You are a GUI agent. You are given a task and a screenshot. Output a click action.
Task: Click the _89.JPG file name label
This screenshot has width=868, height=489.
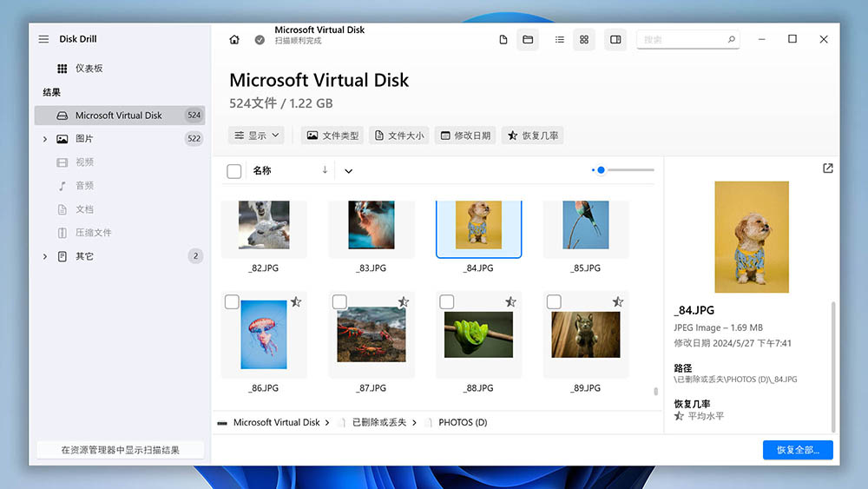click(586, 388)
